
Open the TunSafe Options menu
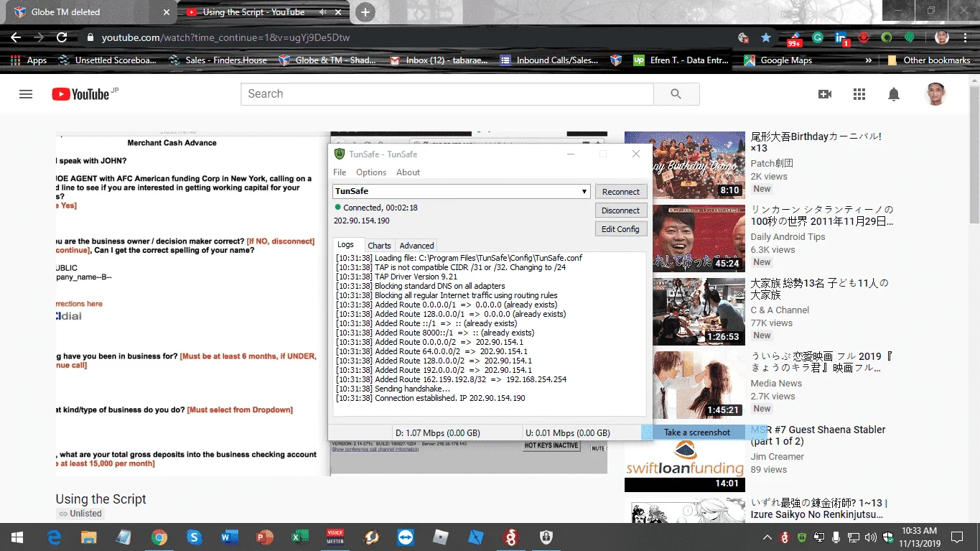pos(371,172)
